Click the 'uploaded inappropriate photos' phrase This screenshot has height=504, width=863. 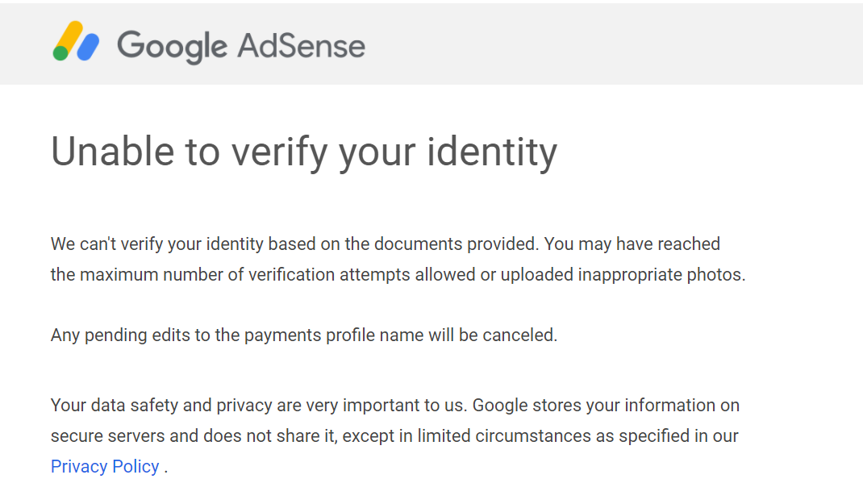[621, 274]
